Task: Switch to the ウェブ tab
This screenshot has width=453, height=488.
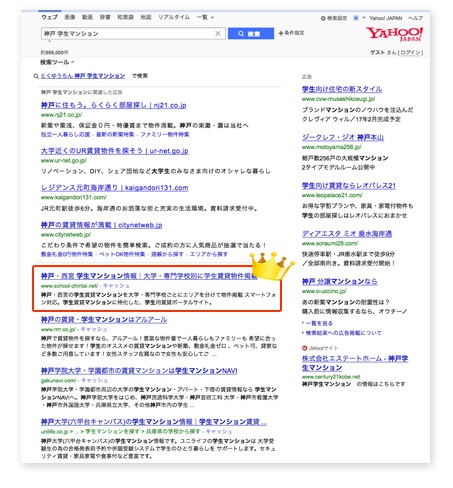Action: [49, 17]
